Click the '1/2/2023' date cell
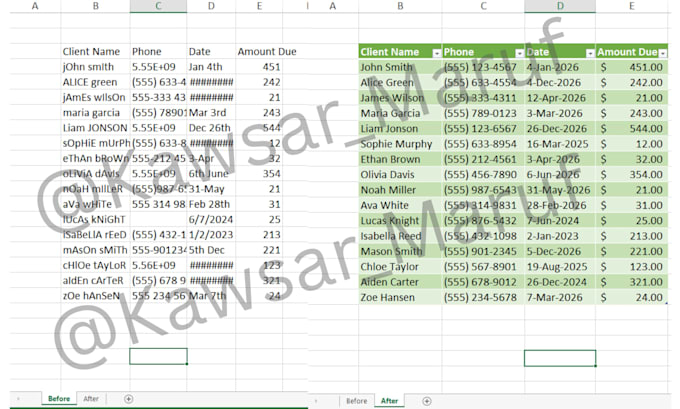680x409 pixels. 211,235
